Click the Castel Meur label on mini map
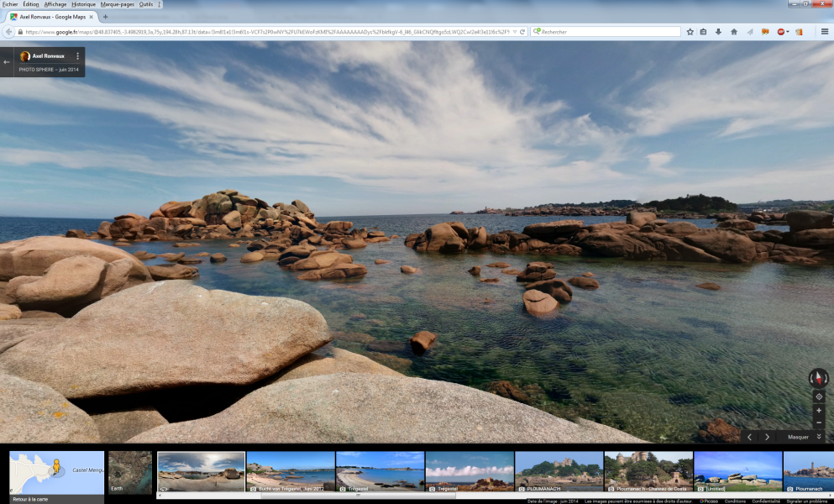This screenshot has width=834, height=504. [x=87, y=470]
